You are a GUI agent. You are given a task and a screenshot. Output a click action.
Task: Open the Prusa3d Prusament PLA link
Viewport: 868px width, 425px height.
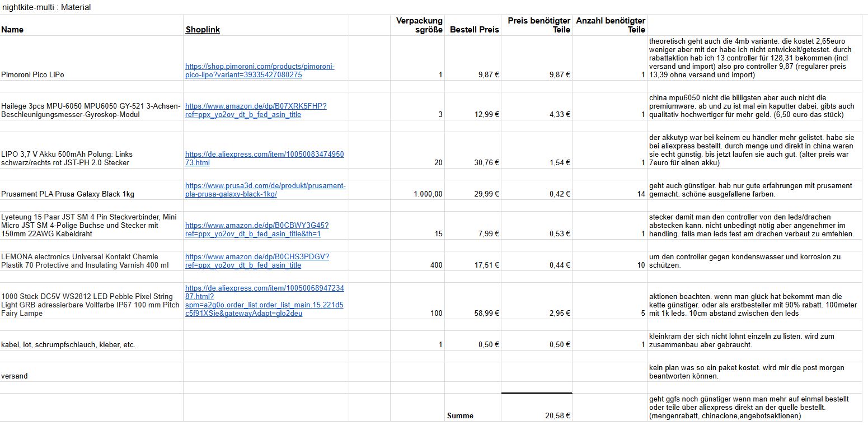point(265,190)
